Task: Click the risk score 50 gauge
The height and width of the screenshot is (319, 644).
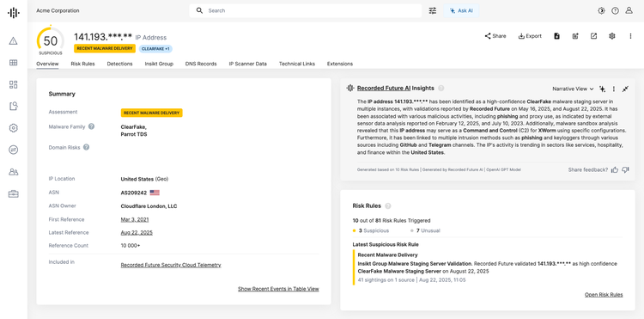Action: coord(51,40)
